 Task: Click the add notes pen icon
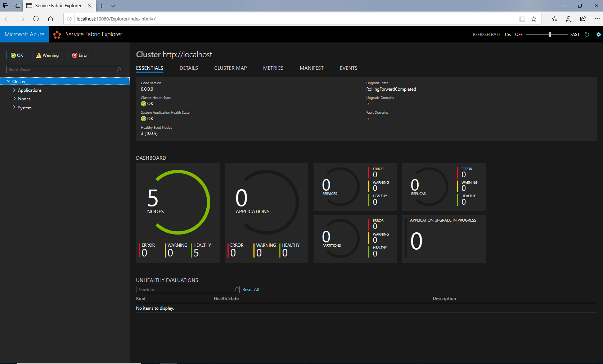tap(569, 19)
